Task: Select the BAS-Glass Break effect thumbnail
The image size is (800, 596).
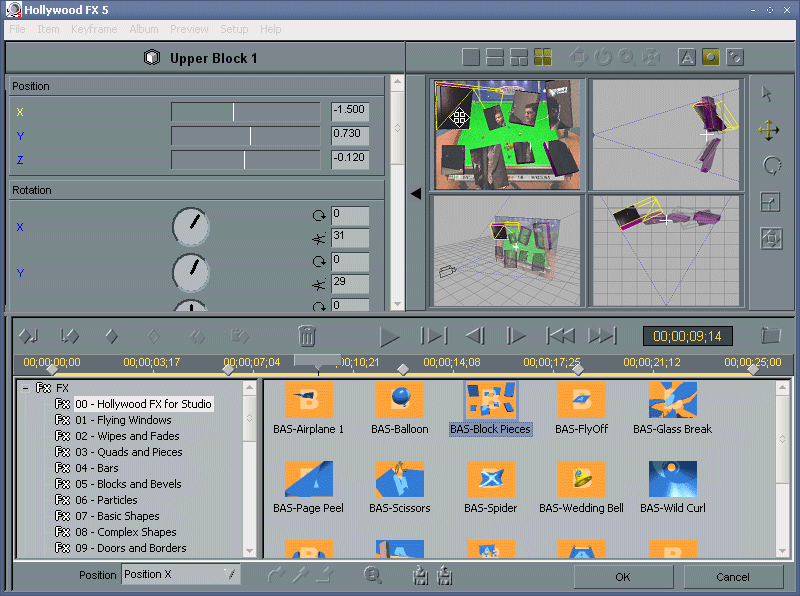Action: click(x=672, y=400)
